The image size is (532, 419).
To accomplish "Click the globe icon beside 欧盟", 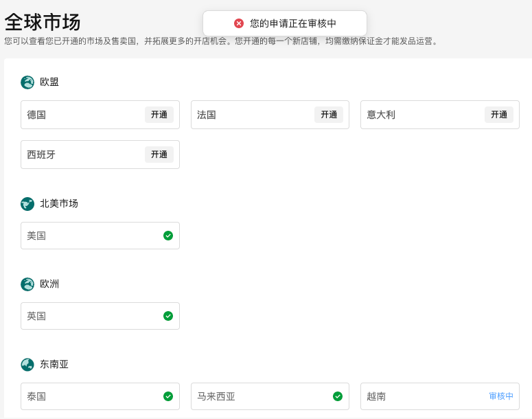I will coord(27,82).
